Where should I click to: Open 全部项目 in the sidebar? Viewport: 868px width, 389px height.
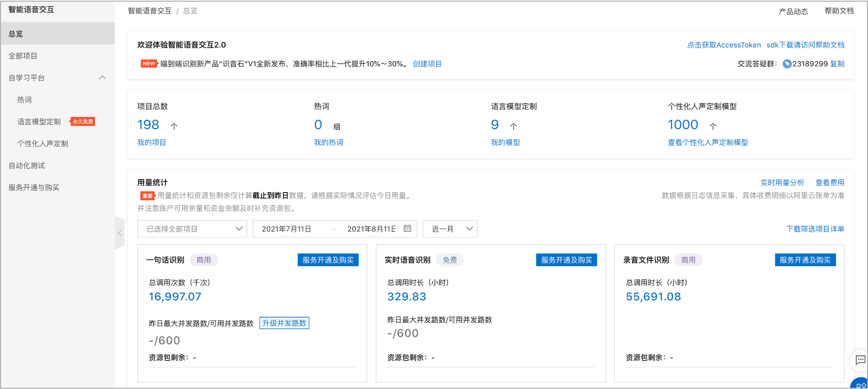23,56
